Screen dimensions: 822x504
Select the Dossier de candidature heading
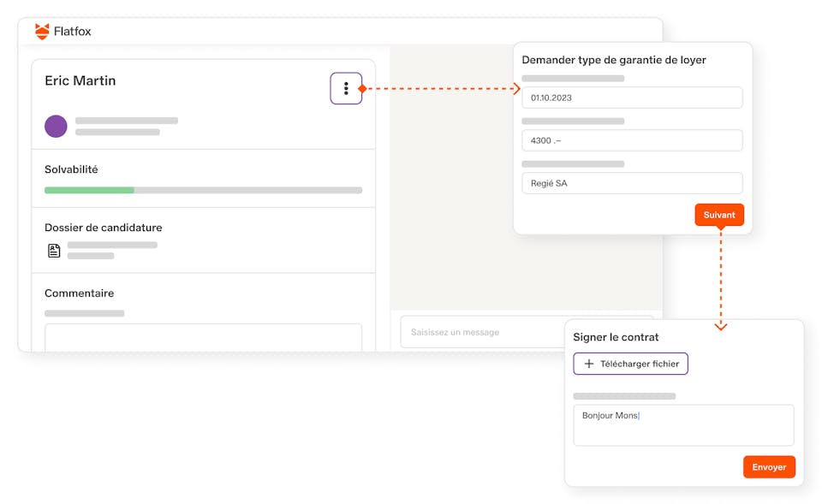coord(103,228)
